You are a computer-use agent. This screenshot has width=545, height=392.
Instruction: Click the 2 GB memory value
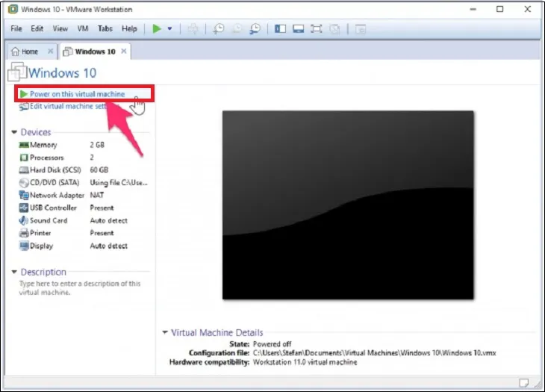(x=97, y=145)
